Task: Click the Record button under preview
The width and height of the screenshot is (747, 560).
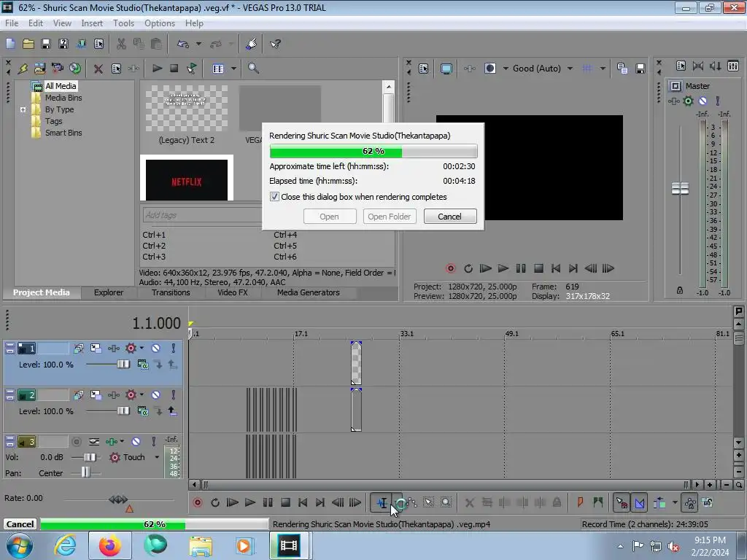Action: click(450, 268)
